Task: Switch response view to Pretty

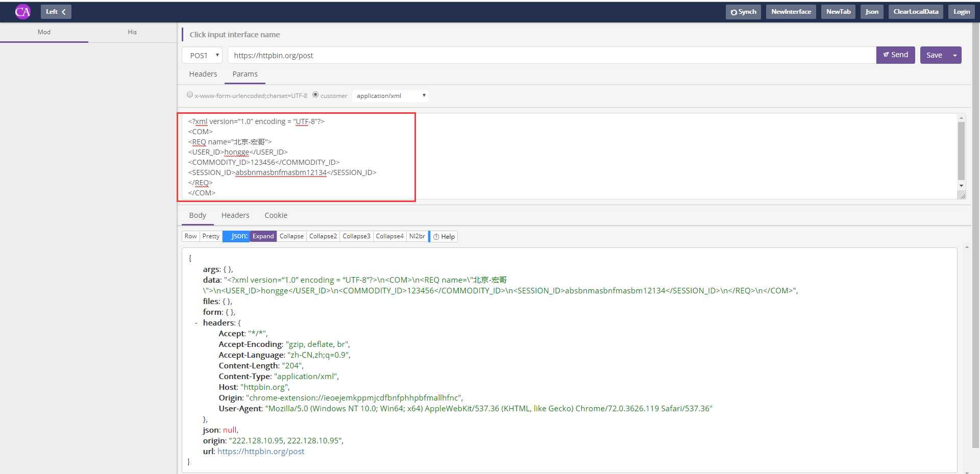Action: (211, 236)
